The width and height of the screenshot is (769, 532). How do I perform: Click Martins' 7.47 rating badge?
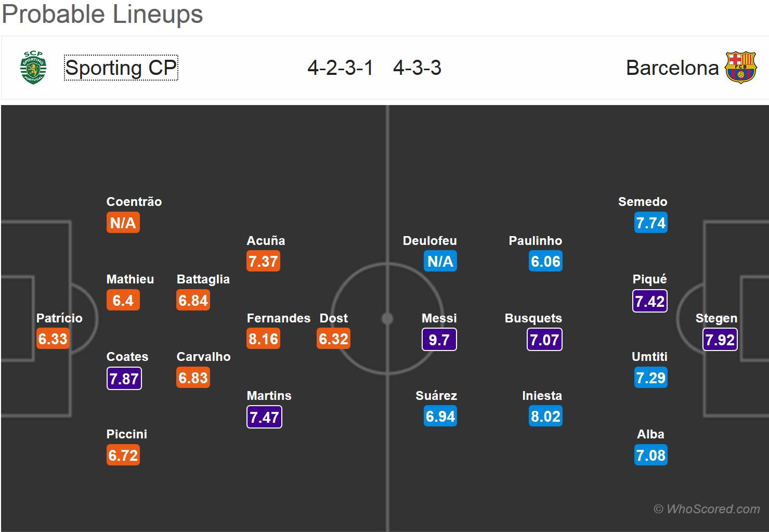(264, 417)
